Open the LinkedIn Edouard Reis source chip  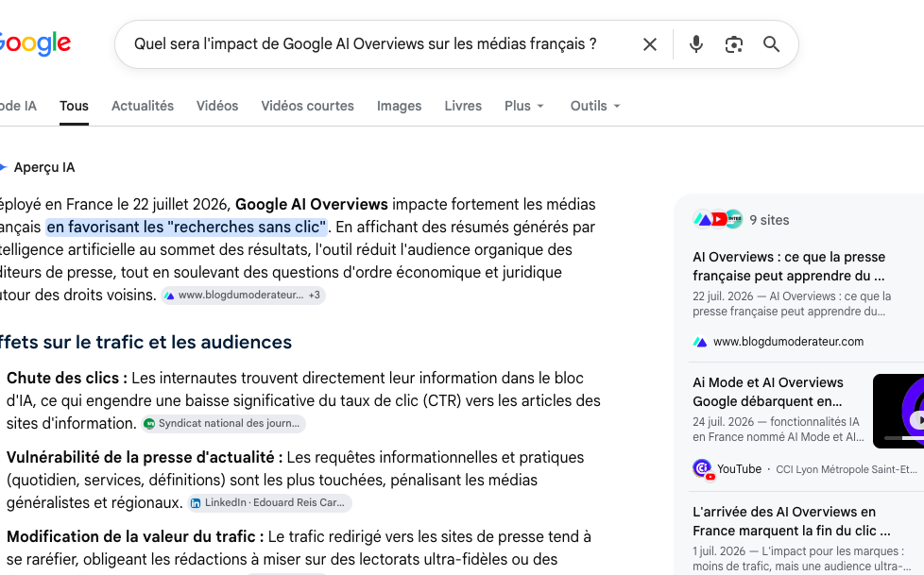click(x=270, y=502)
